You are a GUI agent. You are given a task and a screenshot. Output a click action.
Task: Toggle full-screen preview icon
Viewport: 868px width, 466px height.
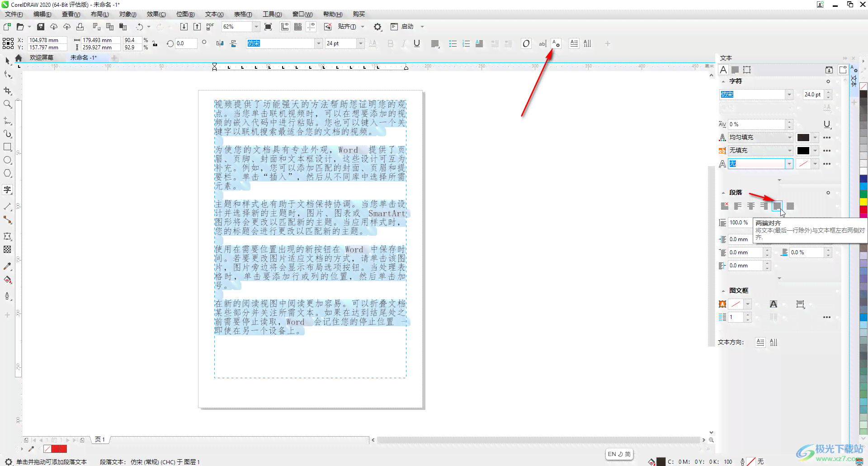click(268, 27)
